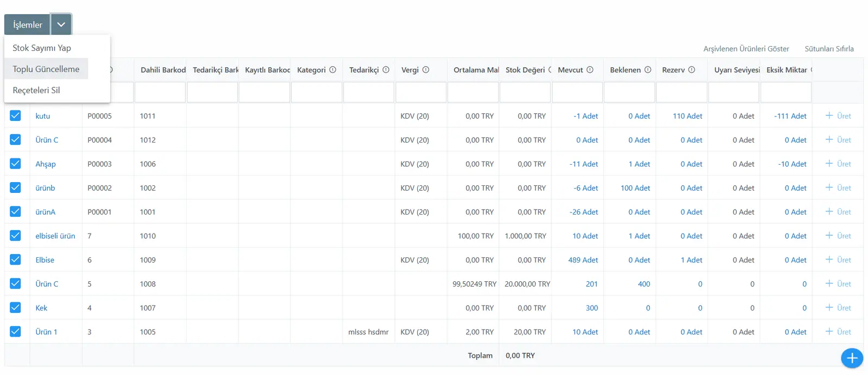Click the İşlemler button
The height and width of the screenshot is (375, 868).
tap(27, 24)
